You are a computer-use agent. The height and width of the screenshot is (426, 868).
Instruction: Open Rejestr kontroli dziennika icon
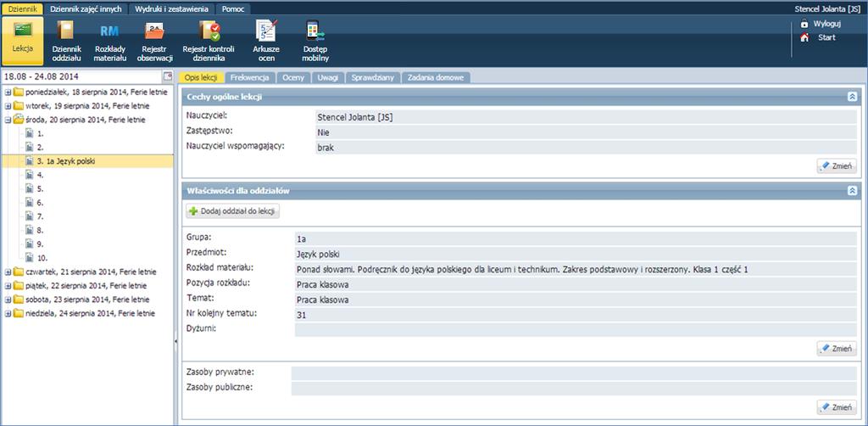(209, 31)
